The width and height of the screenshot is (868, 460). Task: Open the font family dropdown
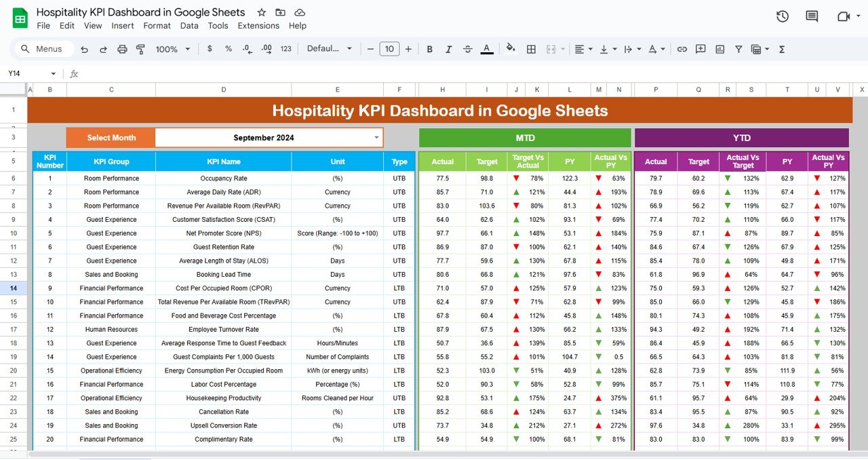pyautogui.click(x=330, y=49)
